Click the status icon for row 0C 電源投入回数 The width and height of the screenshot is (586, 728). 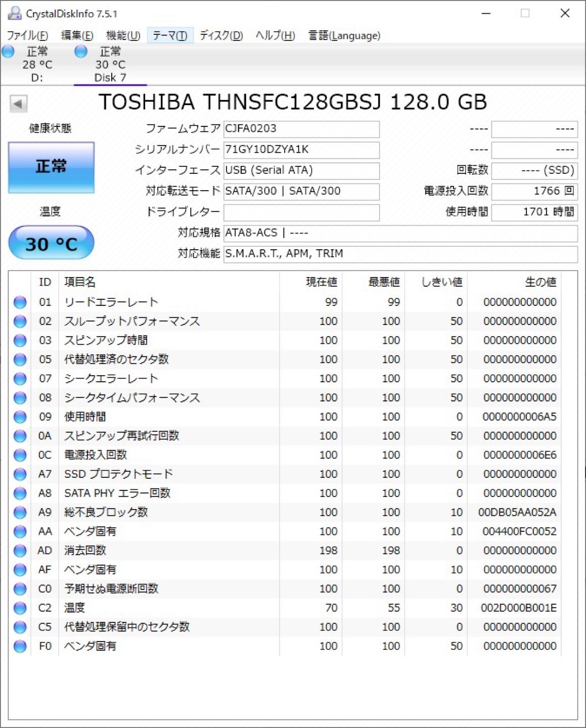click(20, 455)
